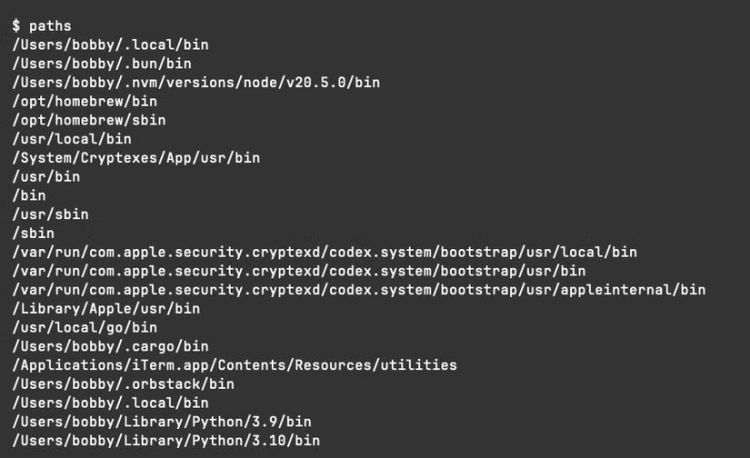This screenshot has width=750, height=458.
Task: Click the /Library/Apple/usr/bin path
Action: [x=106, y=309]
